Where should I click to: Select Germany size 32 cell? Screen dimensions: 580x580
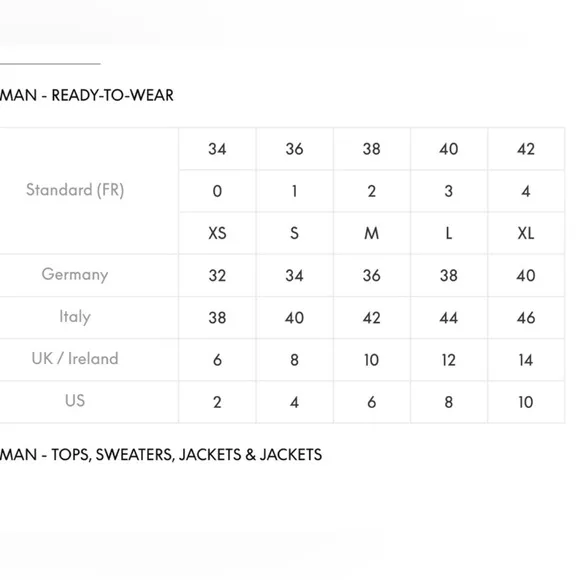pos(217,275)
